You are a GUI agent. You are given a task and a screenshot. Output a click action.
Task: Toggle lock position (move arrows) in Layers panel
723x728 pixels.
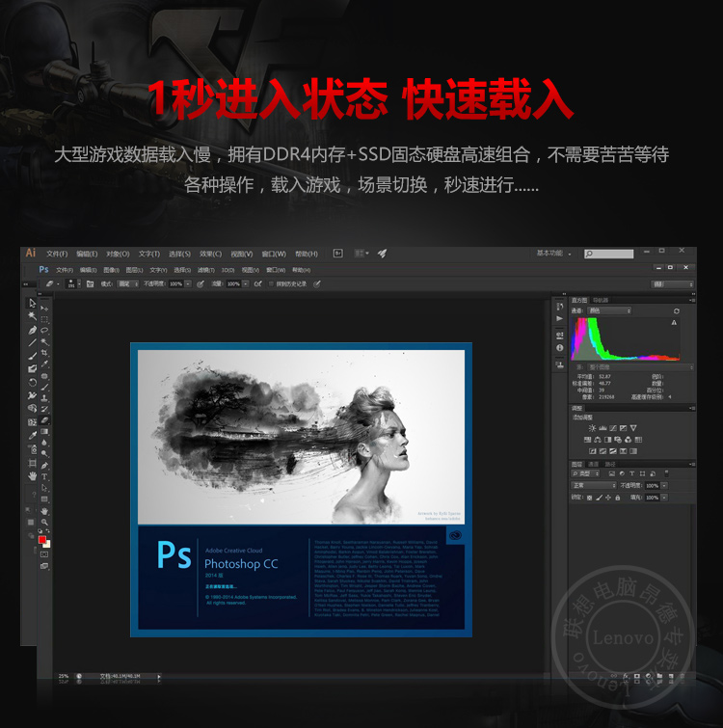(608, 498)
